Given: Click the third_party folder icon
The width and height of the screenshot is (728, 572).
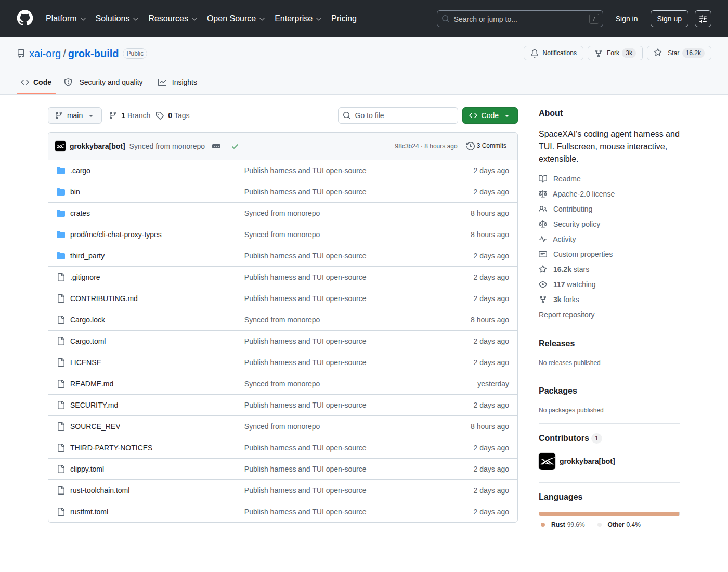Looking at the screenshot, I should (61, 256).
